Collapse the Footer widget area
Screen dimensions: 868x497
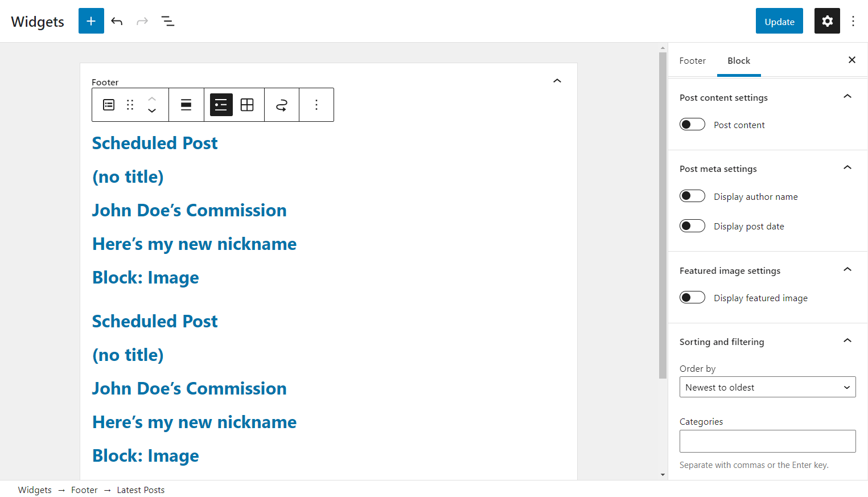(557, 81)
